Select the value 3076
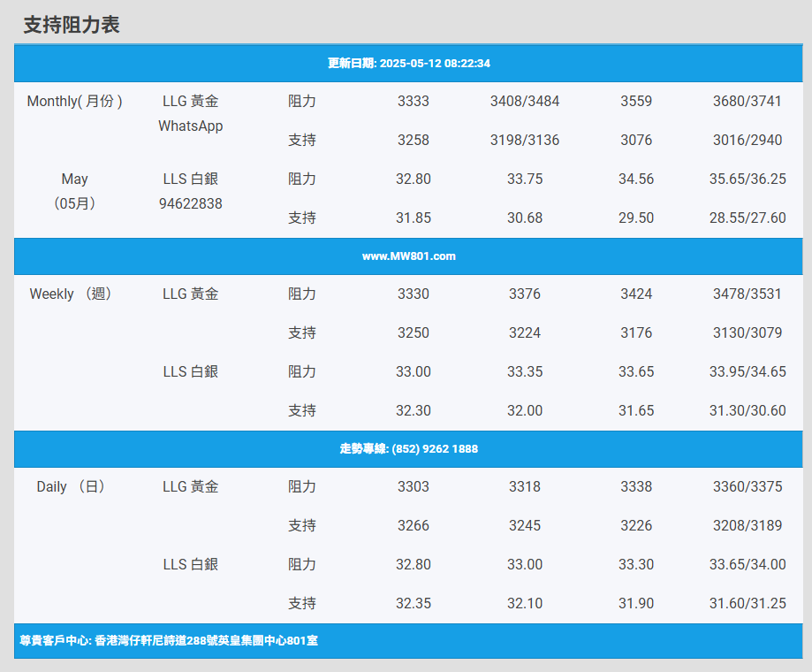The width and height of the screenshot is (812, 672). 636,140
